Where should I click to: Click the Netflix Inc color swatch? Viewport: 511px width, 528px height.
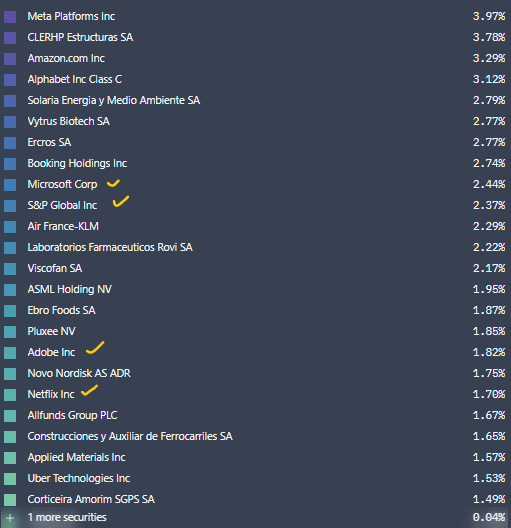[x=10, y=394]
